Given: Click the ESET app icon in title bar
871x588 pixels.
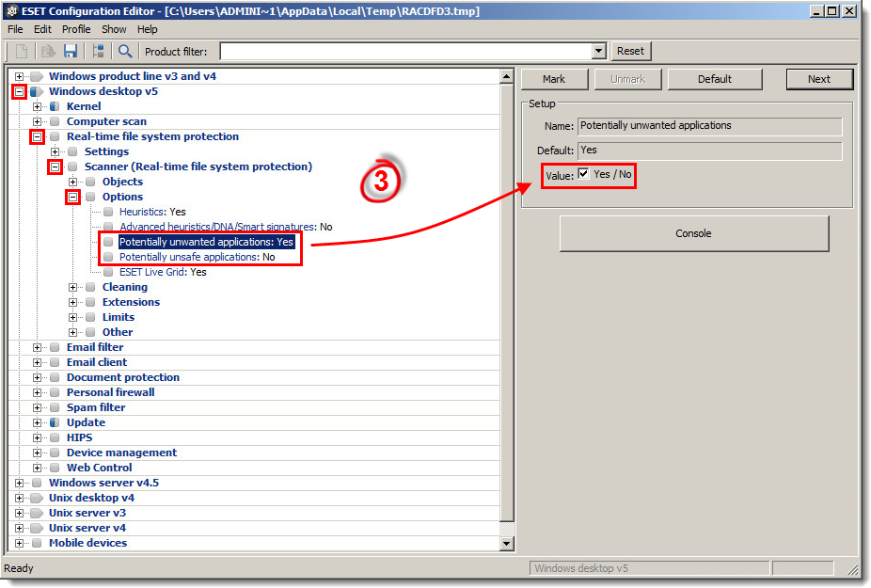Looking at the screenshot, I should 11,10.
